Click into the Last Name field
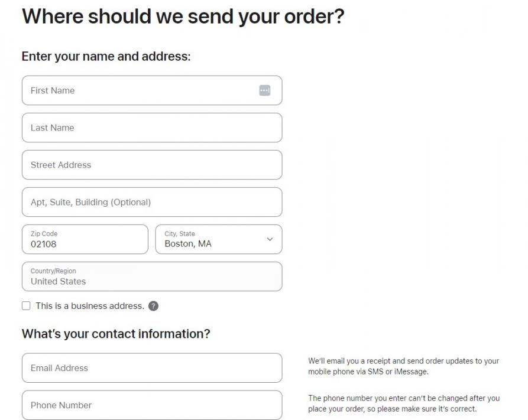The height and width of the screenshot is (420, 528). [x=152, y=128]
